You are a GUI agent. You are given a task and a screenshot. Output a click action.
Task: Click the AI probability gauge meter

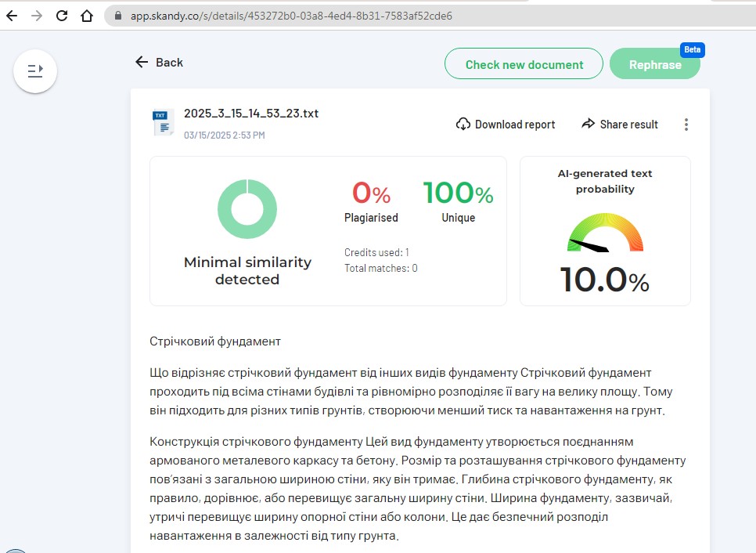coord(605,233)
